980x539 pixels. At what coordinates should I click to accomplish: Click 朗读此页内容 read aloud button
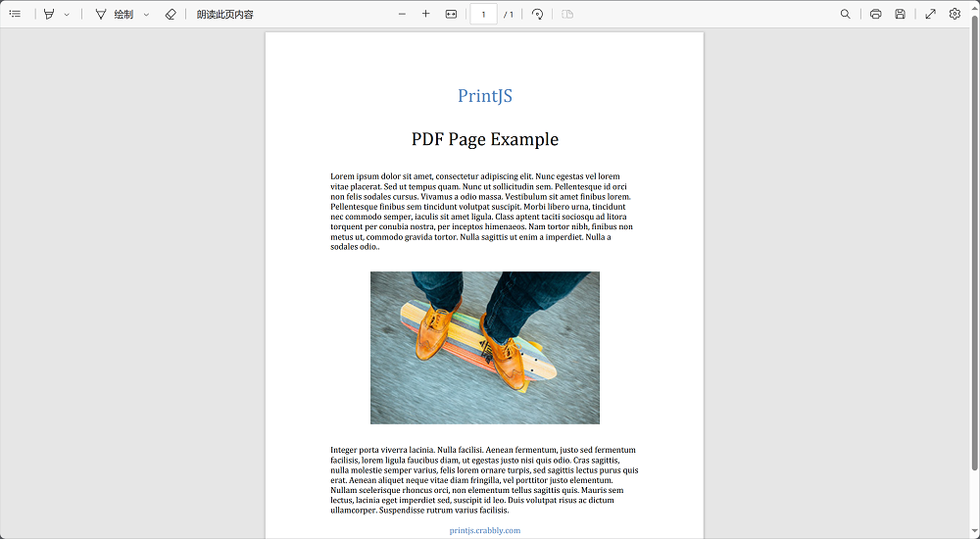click(225, 14)
